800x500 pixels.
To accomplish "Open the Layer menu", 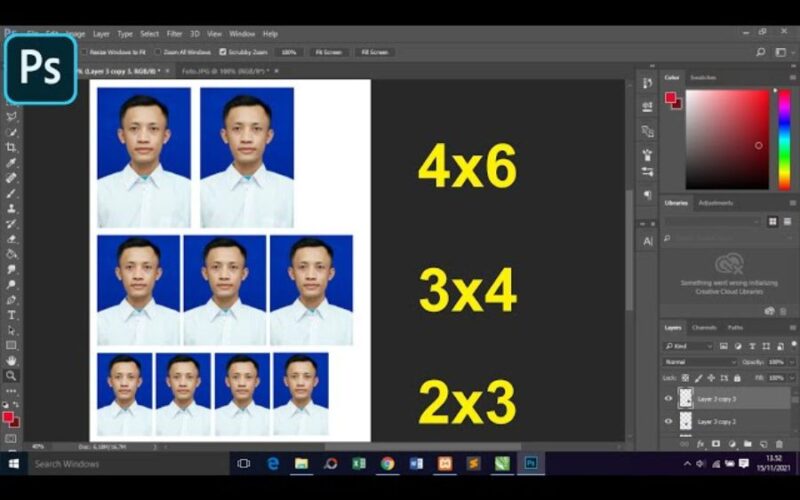I will [x=101, y=34].
